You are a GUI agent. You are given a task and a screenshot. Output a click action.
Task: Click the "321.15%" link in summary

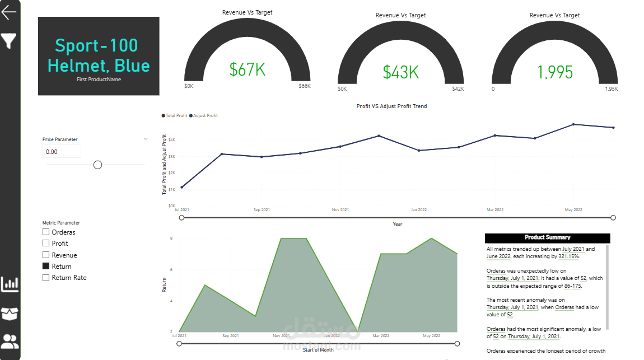tap(568, 256)
